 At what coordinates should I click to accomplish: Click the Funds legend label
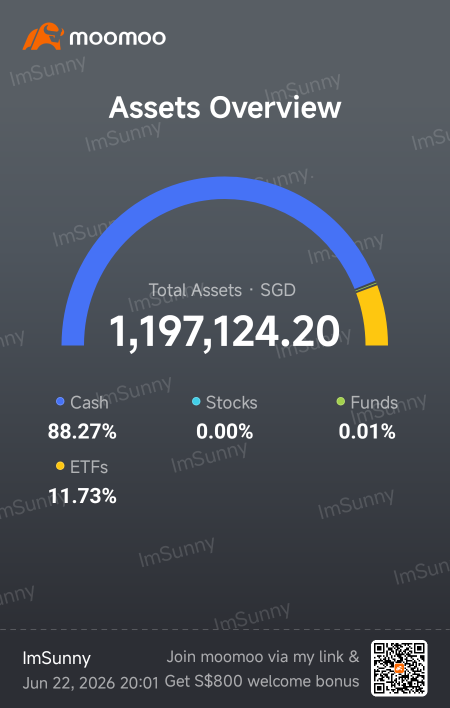(374, 403)
